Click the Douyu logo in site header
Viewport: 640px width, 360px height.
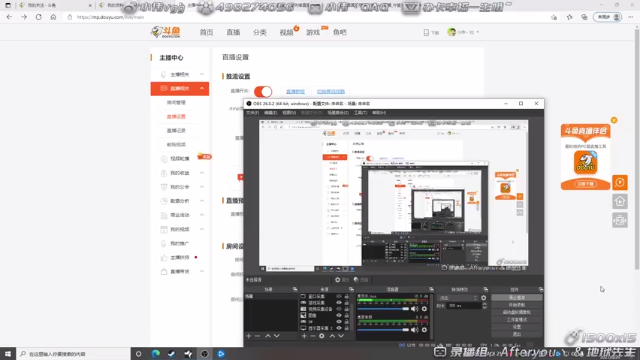click(x=165, y=32)
